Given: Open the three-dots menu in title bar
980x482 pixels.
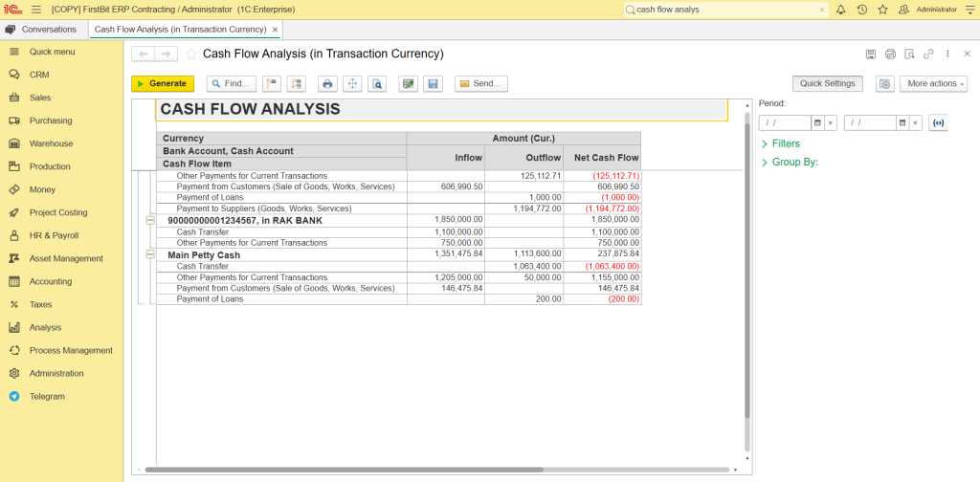Looking at the screenshot, I should (947, 55).
